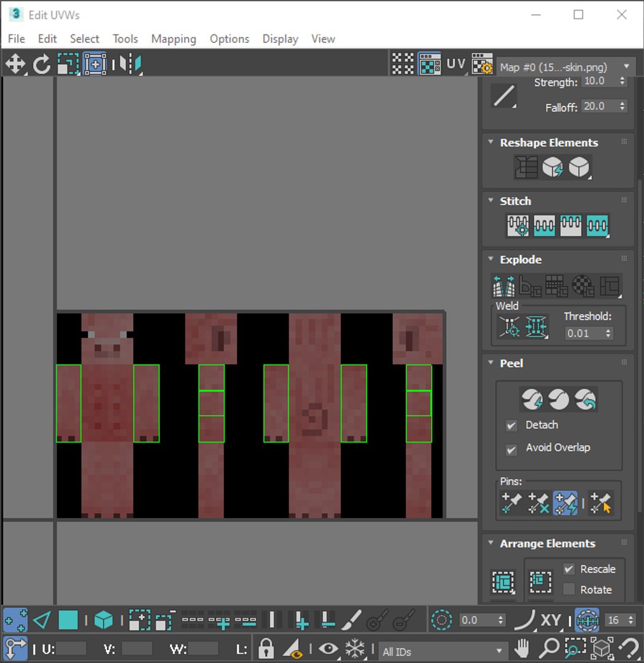Click Stitch to Target icon

(x=518, y=226)
